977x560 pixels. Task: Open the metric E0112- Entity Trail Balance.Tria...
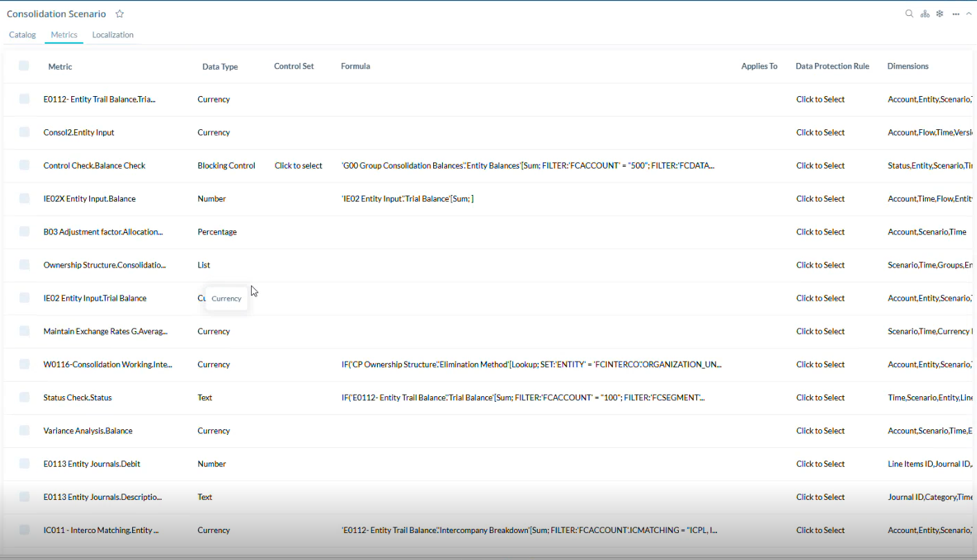100,99
